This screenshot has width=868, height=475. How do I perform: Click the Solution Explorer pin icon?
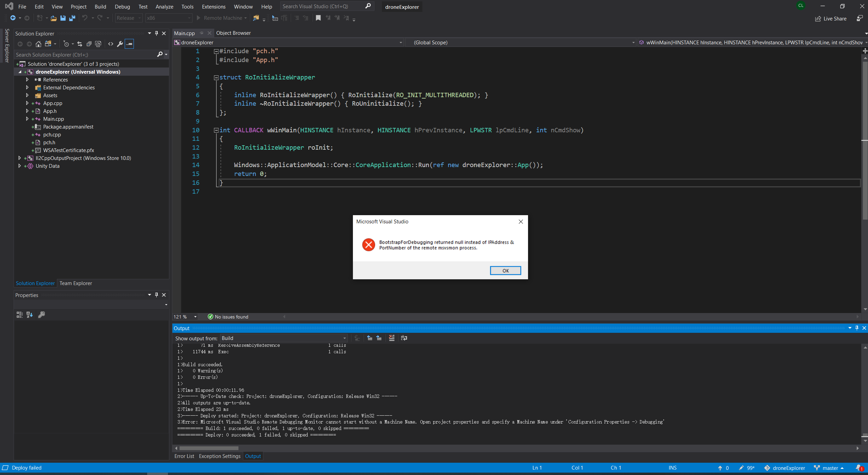[157, 33]
